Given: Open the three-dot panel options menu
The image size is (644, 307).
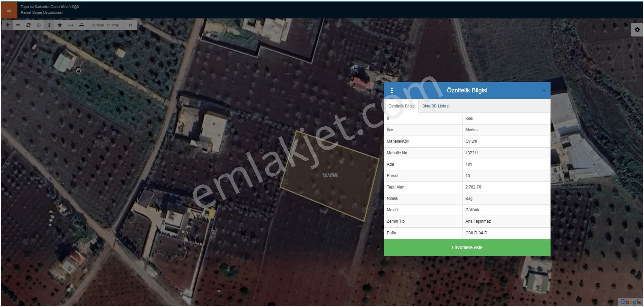Looking at the screenshot, I should point(392,90).
